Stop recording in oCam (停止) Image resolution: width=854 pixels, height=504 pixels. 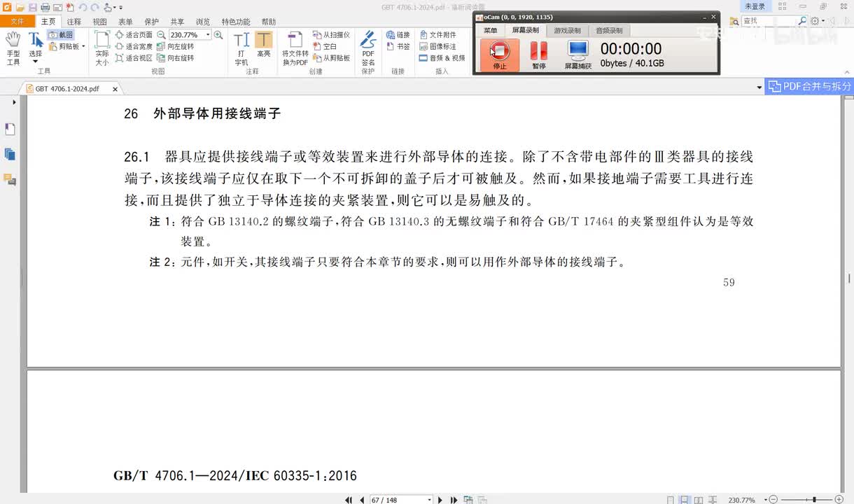coord(500,55)
